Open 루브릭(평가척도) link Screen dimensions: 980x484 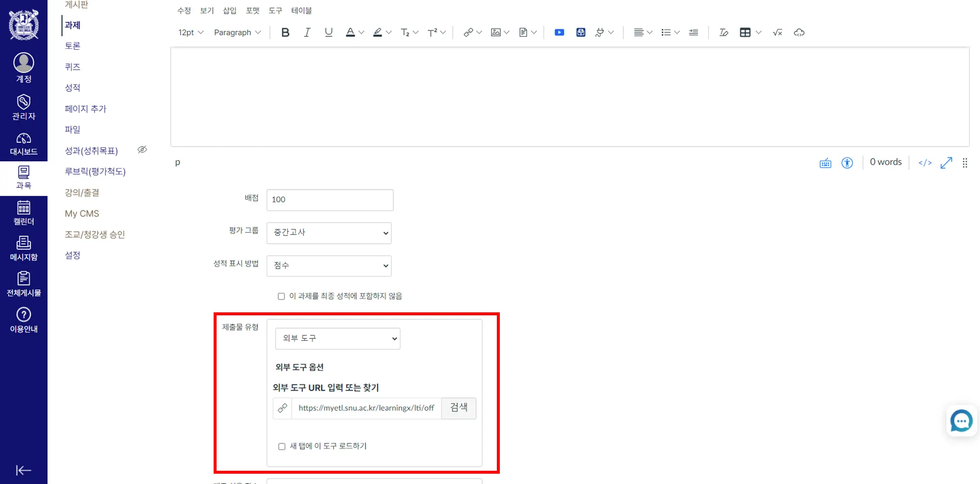tap(95, 172)
